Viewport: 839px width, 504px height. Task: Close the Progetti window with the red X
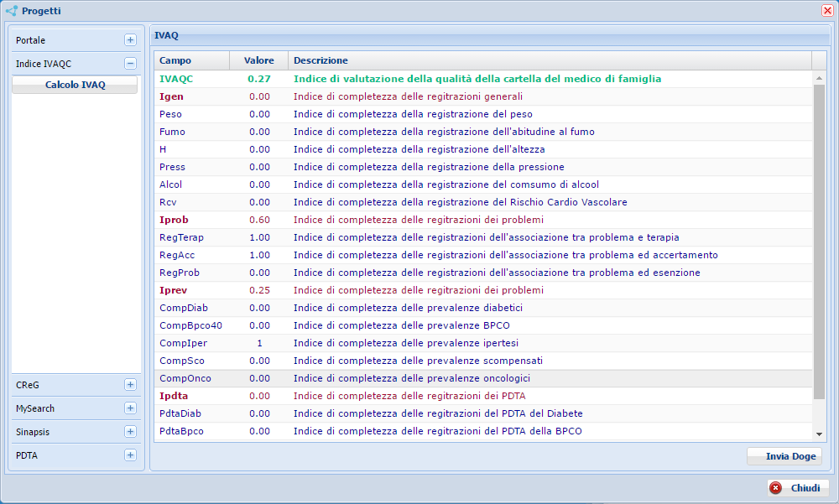click(x=827, y=11)
